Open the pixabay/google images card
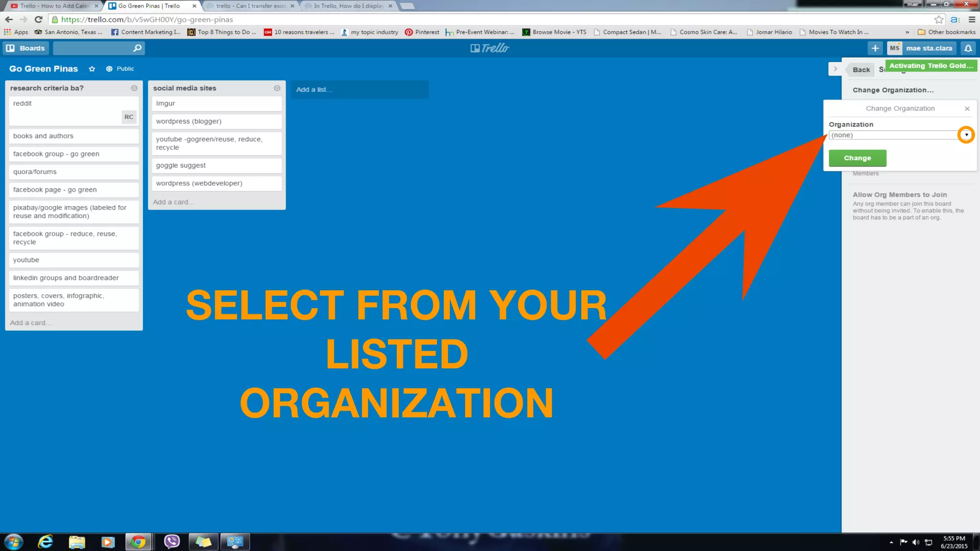The height and width of the screenshot is (551, 980). [x=74, y=212]
